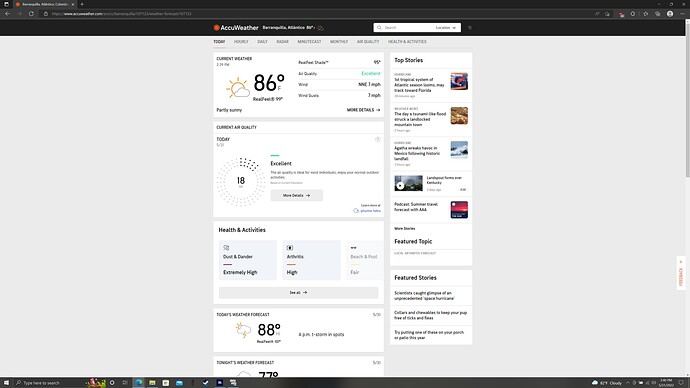The width and height of the screenshot is (690, 388).
Task: Click the hurricane story thumbnail image
Action: click(459, 81)
